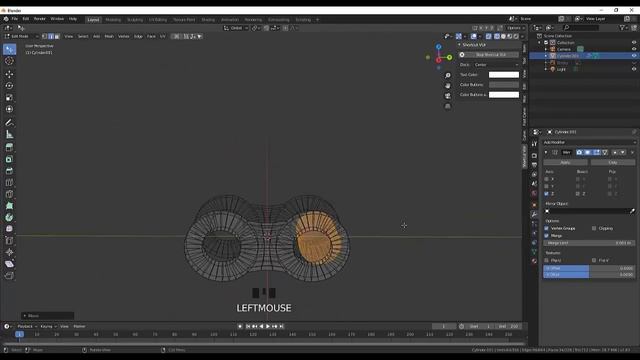The height and width of the screenshot is (360, 640).
Task: Toggle camera view icon in viewport
Action: tap(448, 96)
